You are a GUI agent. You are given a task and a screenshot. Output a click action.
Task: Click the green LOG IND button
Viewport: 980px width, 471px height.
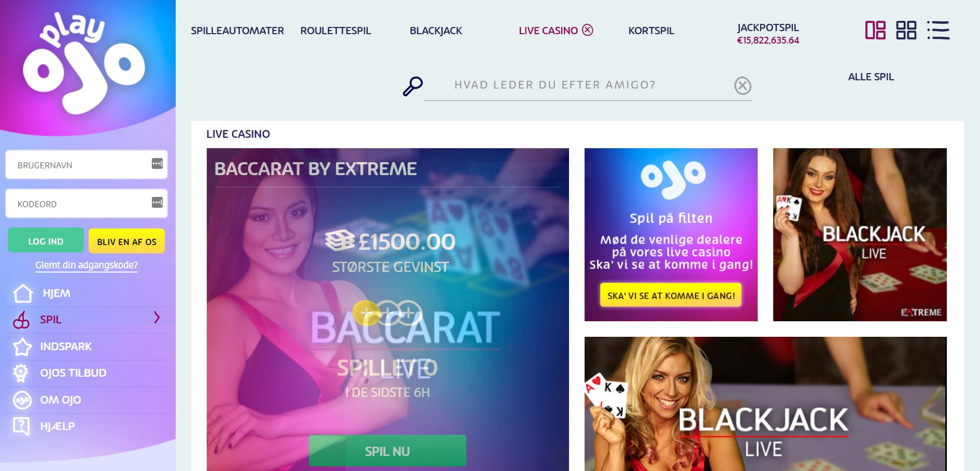pyautogui.click(x=46, y=241)
